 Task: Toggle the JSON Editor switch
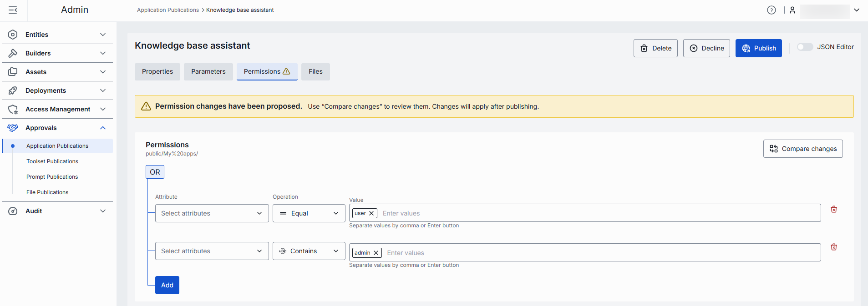(804, 47)
